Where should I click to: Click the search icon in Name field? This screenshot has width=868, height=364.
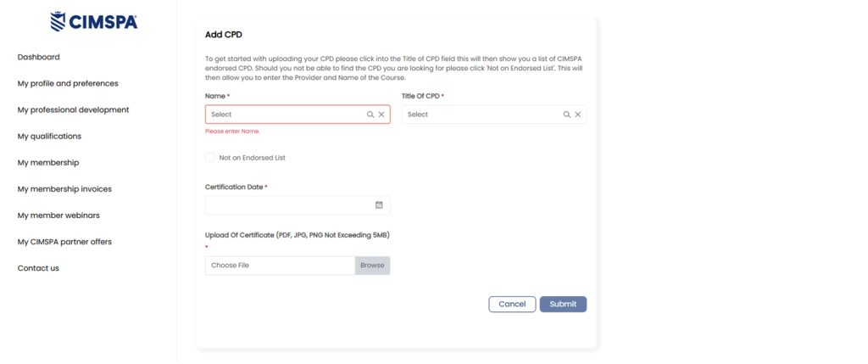tap(370, 115)
